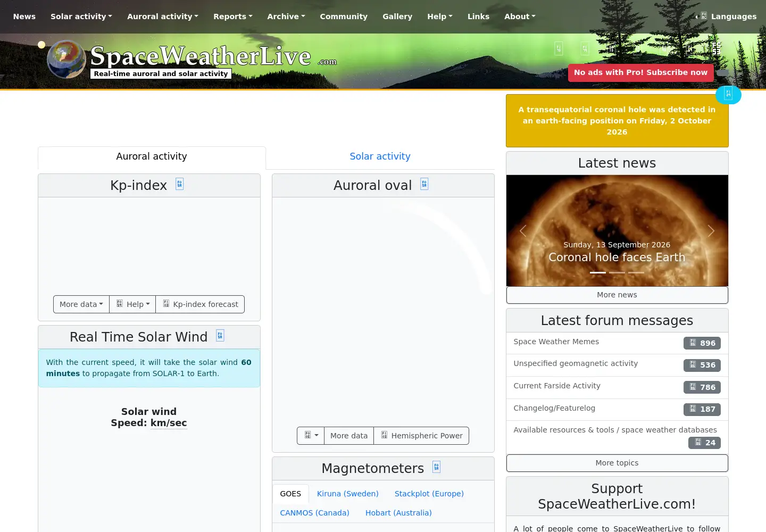Image resolution: width=766 pixels, height=532 pixels.
Task: Open Help dropdown in Kp-index panel
Action: click(132, 304)
